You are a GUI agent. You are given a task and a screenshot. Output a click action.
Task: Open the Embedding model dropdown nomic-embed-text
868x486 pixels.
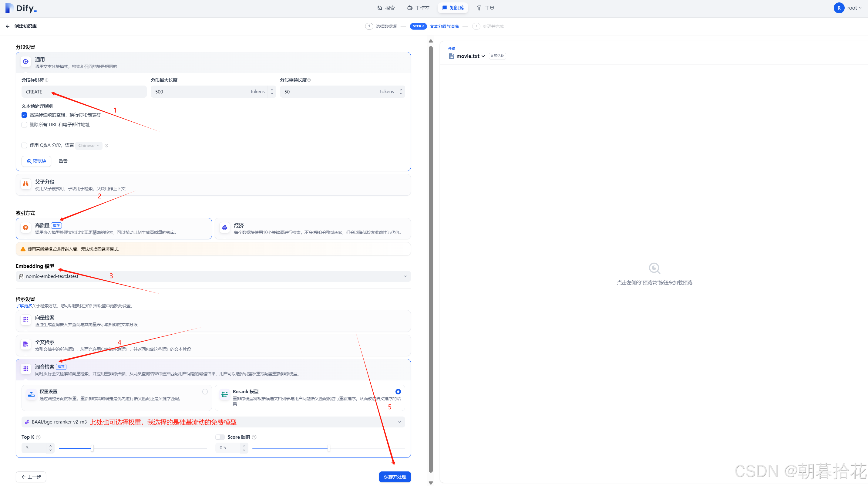pos(213,276)
